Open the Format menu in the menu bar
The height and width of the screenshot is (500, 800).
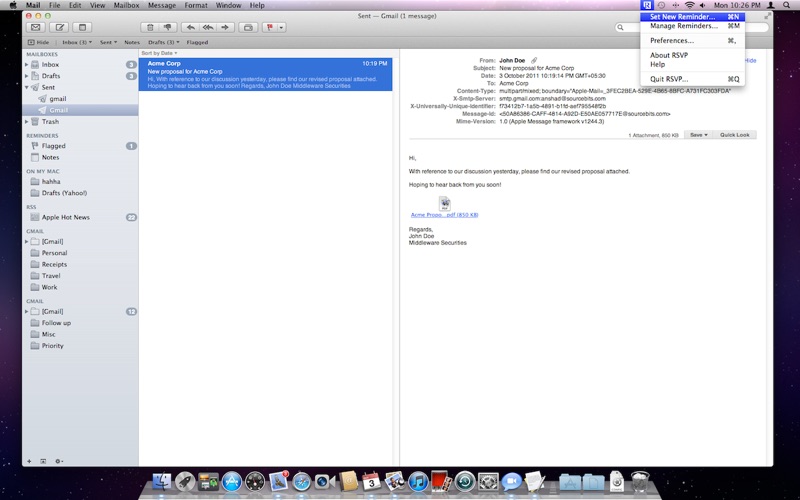point(196,5)
